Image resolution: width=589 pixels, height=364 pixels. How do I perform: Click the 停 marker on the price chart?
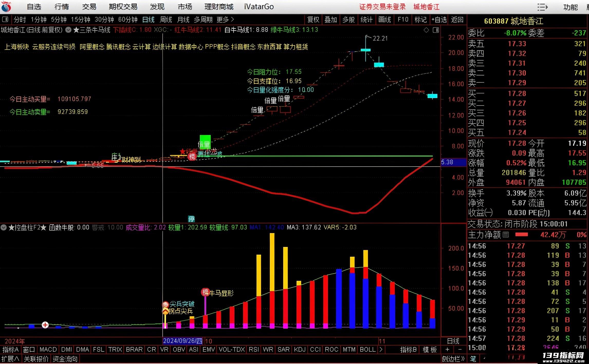[x=191, y=219]
